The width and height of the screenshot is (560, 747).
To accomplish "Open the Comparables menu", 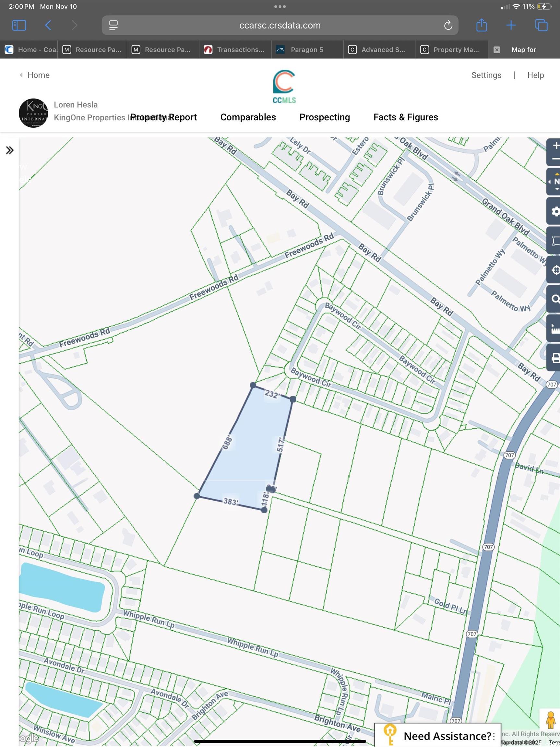I will click(248, 117).
